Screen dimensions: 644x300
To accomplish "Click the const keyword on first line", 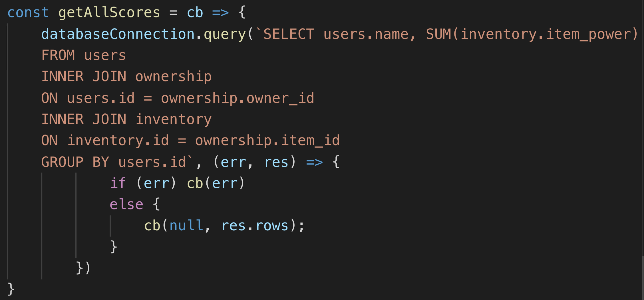I will (x=28, y=13).
